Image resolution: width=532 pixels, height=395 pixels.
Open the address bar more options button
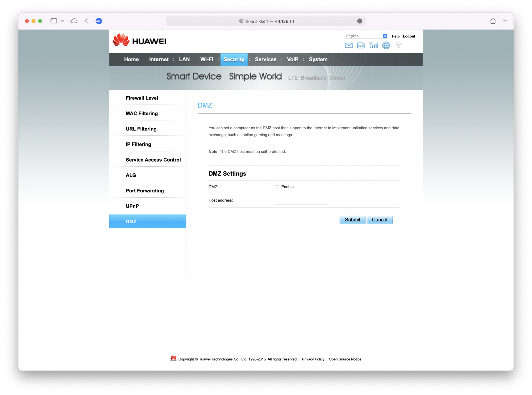click(x=360, y=21)
